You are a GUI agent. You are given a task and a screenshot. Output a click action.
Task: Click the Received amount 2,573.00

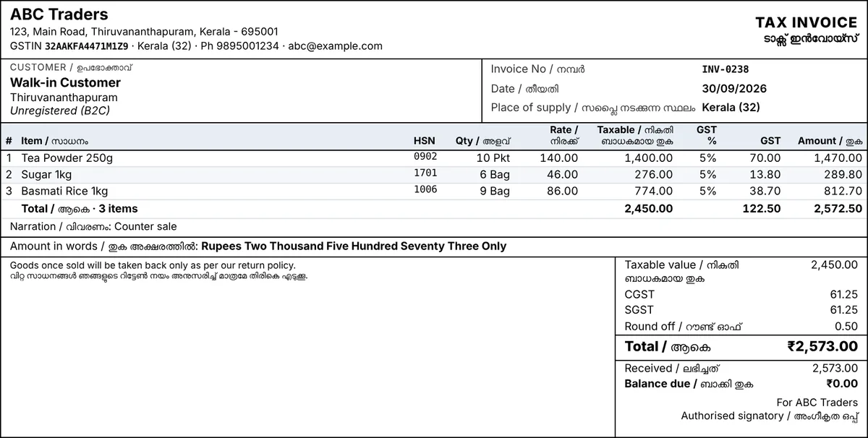tap(835, 368)
